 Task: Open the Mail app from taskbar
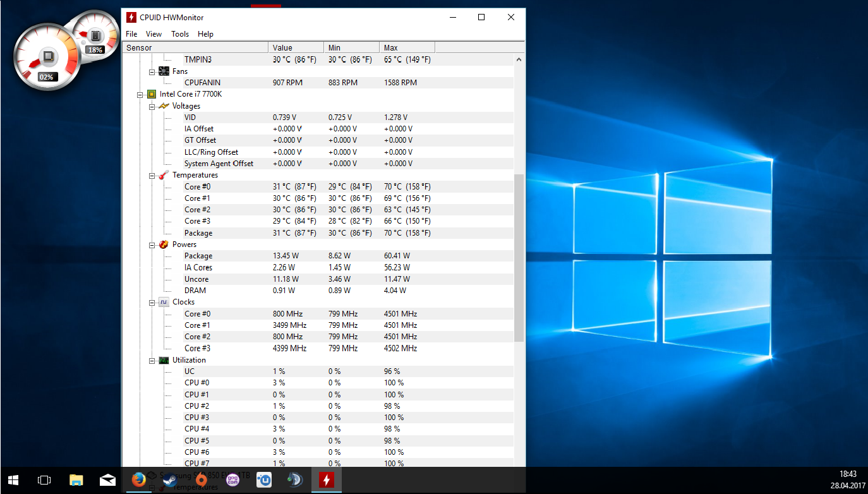pyautogui.click(x=107, y=480)
